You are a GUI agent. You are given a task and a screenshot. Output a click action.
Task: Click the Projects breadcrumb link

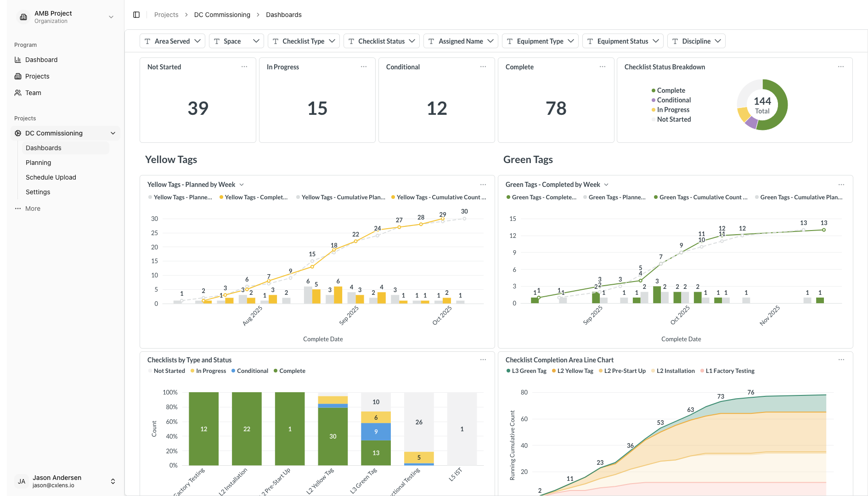(166, 14)
